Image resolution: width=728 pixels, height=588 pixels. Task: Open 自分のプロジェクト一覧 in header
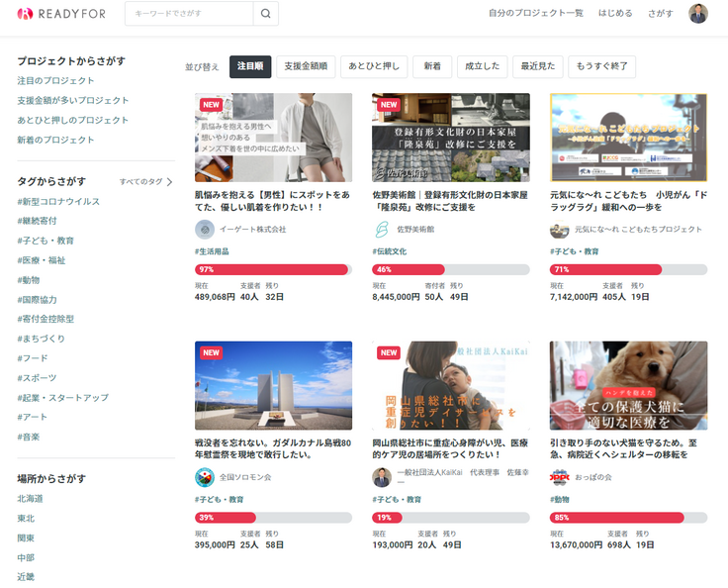(x=535, y=14)
